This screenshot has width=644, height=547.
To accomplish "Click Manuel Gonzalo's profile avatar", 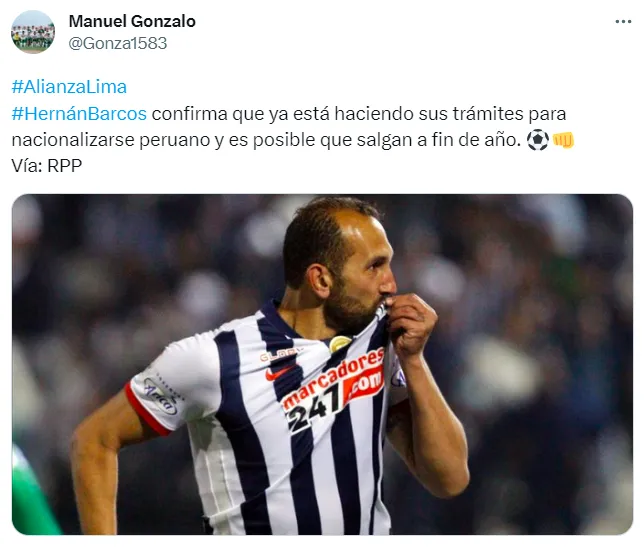I will coord(33,32).
